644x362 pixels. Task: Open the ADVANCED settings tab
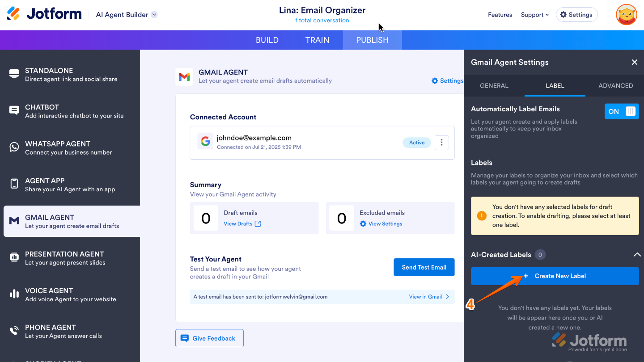615,86
